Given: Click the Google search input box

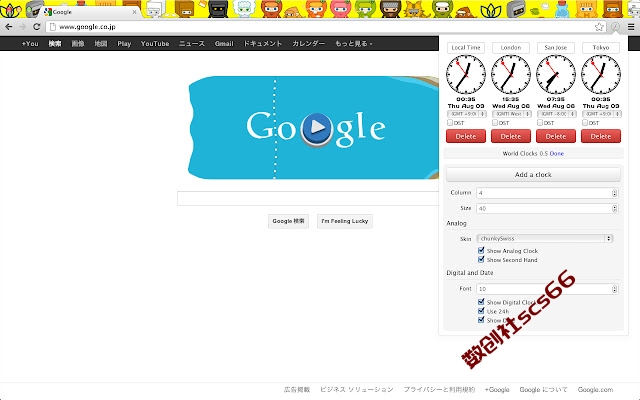Looking at the screenshot, I should tap(308, 198).
